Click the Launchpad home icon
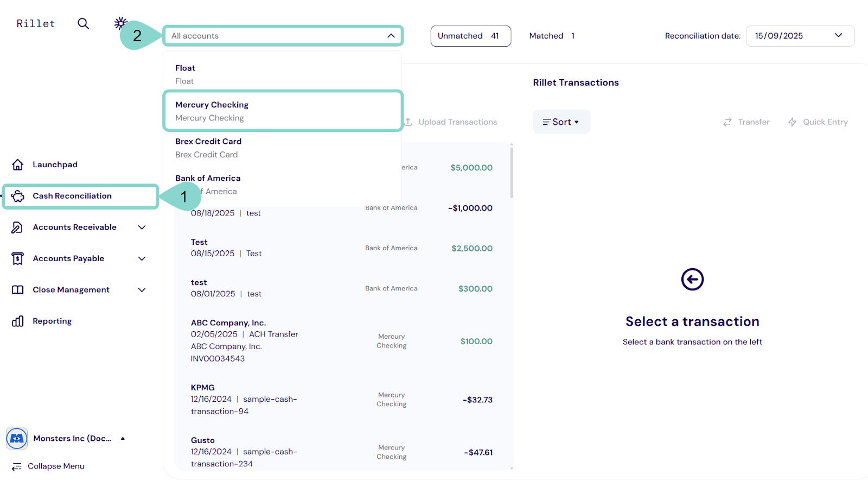 (18, 165)
